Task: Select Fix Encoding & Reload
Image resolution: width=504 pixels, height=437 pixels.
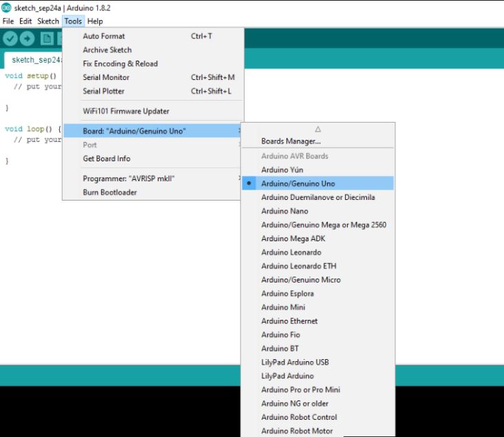Action: 153,63
